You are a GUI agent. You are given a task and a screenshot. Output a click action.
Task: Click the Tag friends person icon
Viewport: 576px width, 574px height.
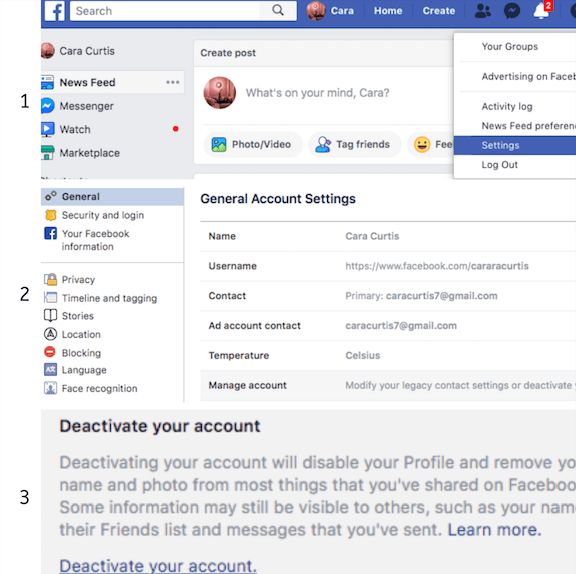pos(323,144)
